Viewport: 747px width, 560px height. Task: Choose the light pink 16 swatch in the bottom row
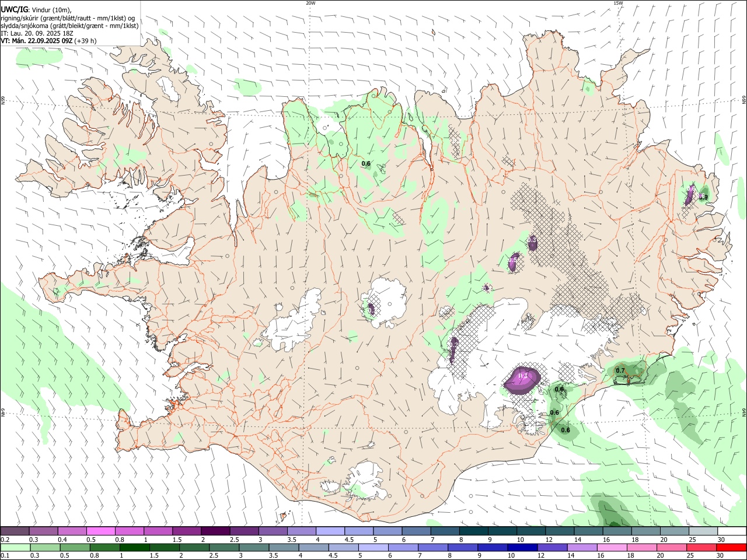(x=613, y=547)
